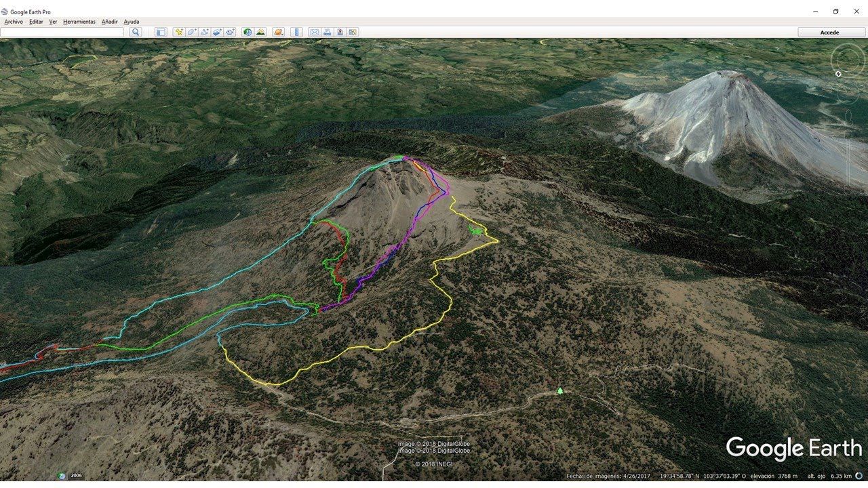This screenshot has width=868, height=488.
Task: Click the Move joystick navigation ring
Action: pyautogui.click(x=848, y=92)
